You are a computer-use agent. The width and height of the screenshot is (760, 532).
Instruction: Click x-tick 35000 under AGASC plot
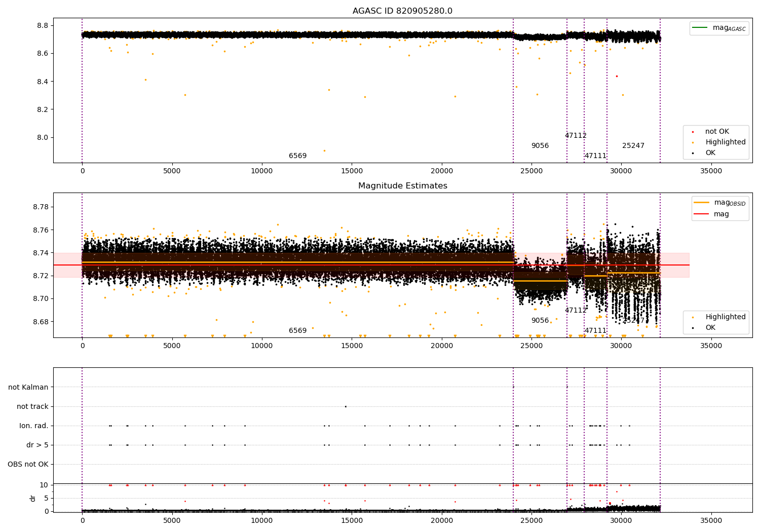pyautogui.click(x=711, y=171)
